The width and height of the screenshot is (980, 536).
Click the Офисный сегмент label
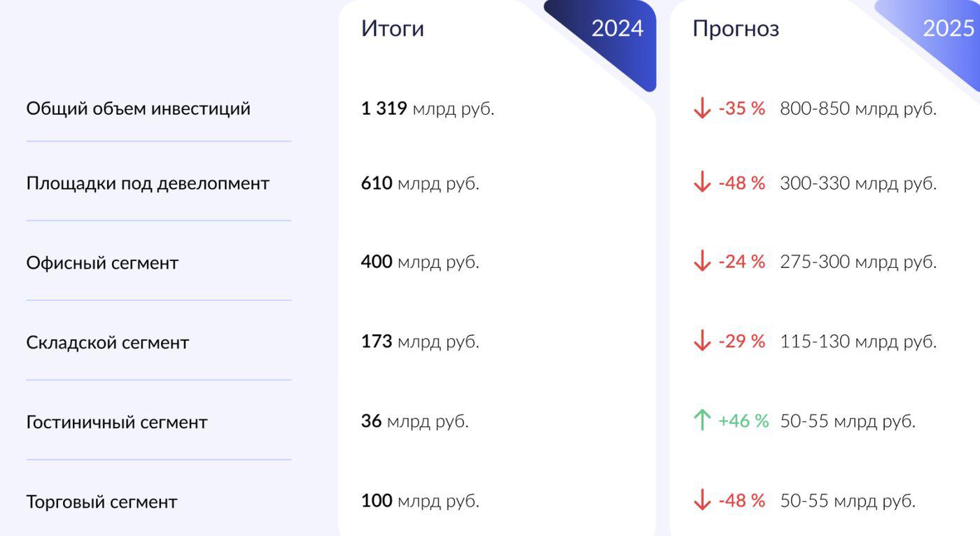click(x=102, y=262)
